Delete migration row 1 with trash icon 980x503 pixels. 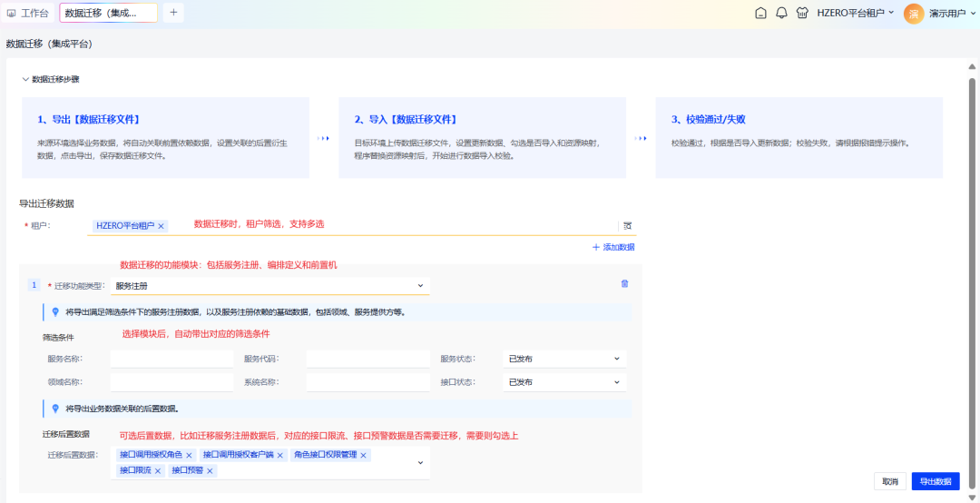point(624,284)
